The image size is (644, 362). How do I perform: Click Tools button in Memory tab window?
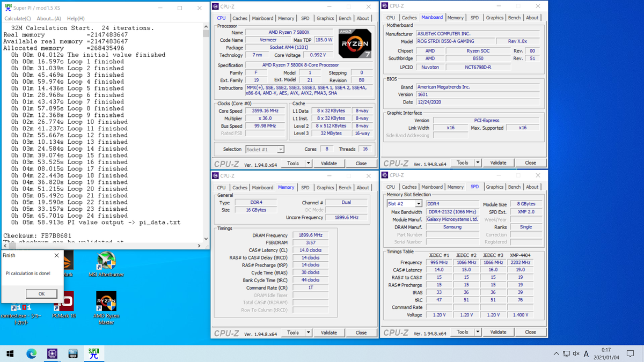(x=293, y=333)
